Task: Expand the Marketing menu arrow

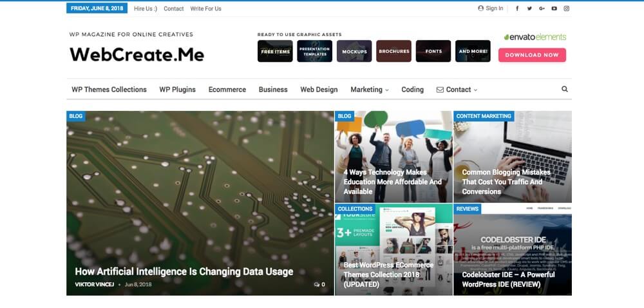Action: pos(387,90)
